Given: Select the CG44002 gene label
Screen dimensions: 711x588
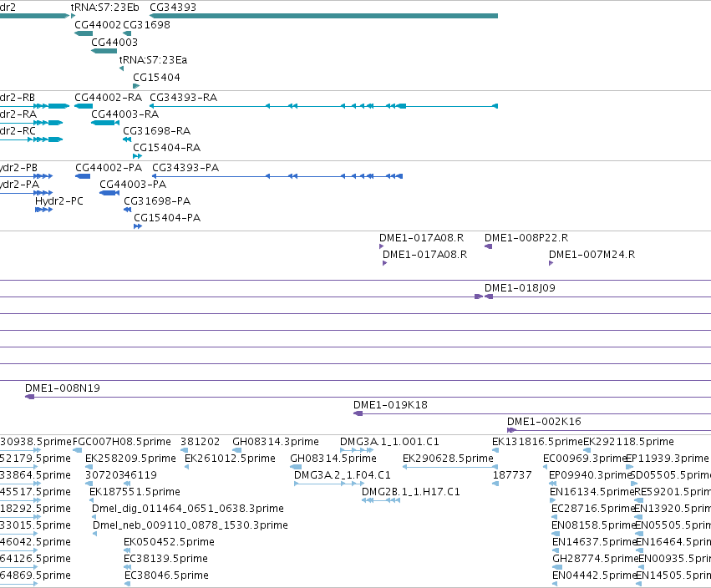Looking at the screenshot, I should pyautogui.click(x=98, y=25).
